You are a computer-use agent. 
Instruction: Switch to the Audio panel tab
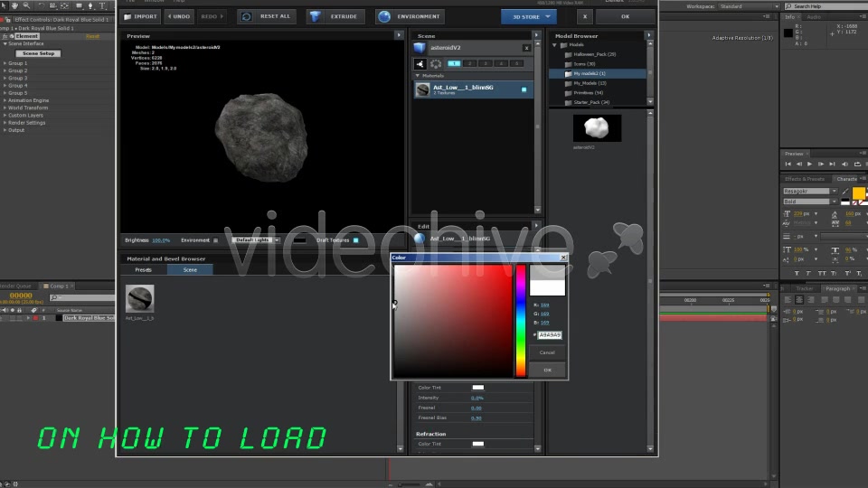coord(814,17)
